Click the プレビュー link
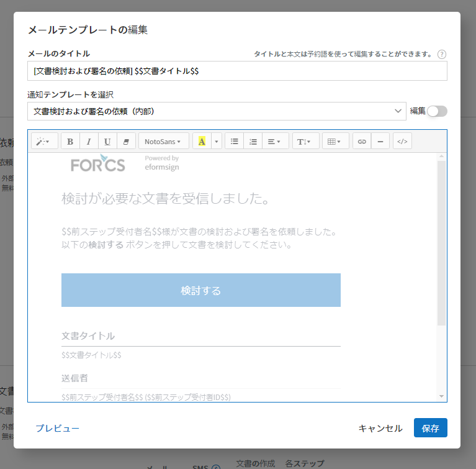 57,428
